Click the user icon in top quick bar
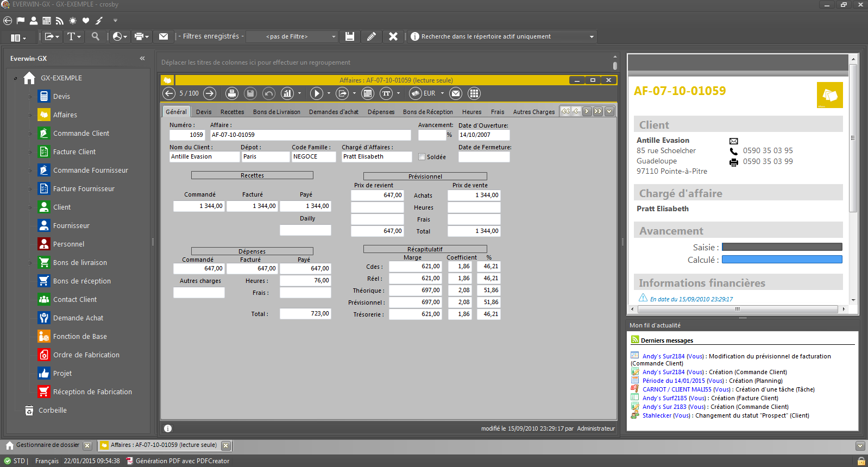This screenshot has width=868, height=467. (34, 21)
